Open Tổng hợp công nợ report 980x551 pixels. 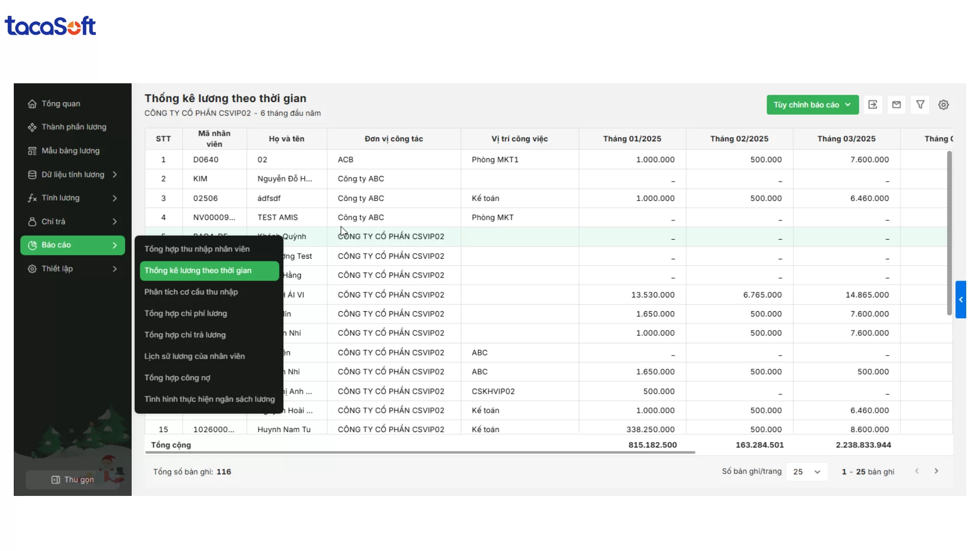pos(177,378)
